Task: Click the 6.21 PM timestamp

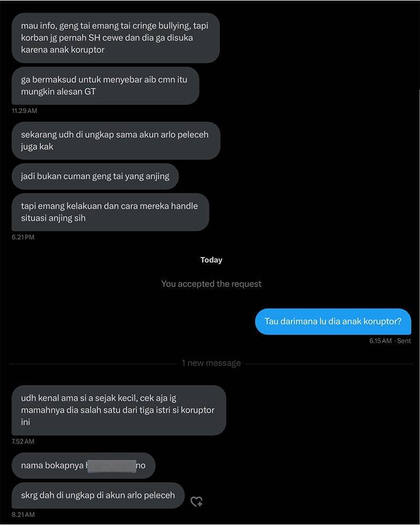Action: (23, 237)
